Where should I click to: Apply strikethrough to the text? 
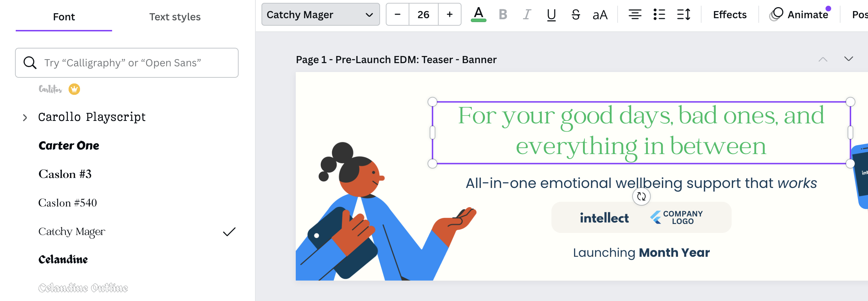pyautogui.click(x=575, y=15)
